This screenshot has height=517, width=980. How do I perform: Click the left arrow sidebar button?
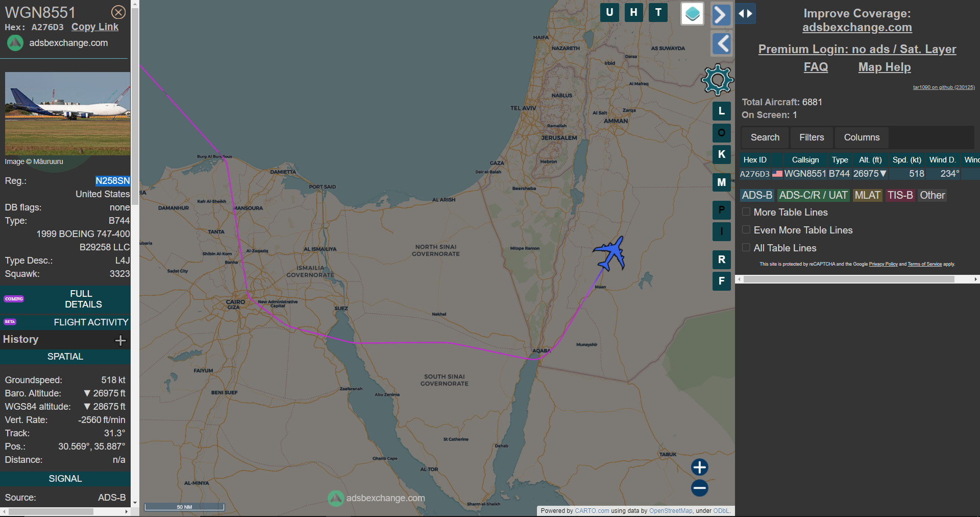tap(721, 44)
